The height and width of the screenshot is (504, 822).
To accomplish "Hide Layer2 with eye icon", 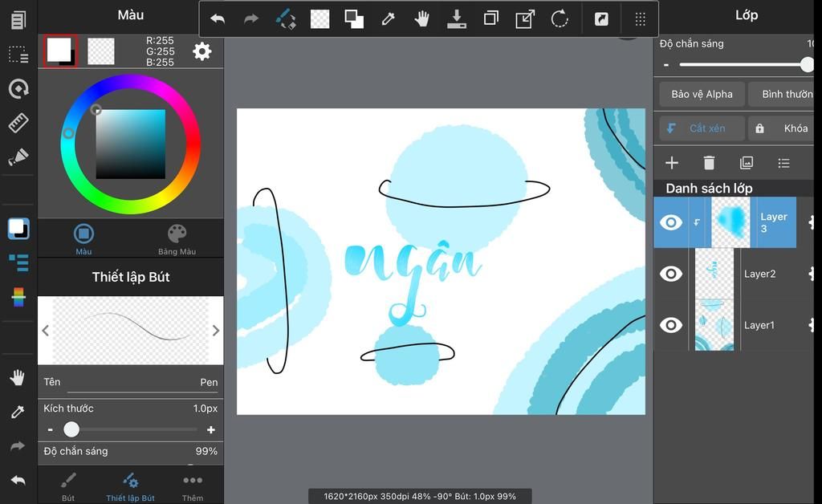I will (671, 274).
